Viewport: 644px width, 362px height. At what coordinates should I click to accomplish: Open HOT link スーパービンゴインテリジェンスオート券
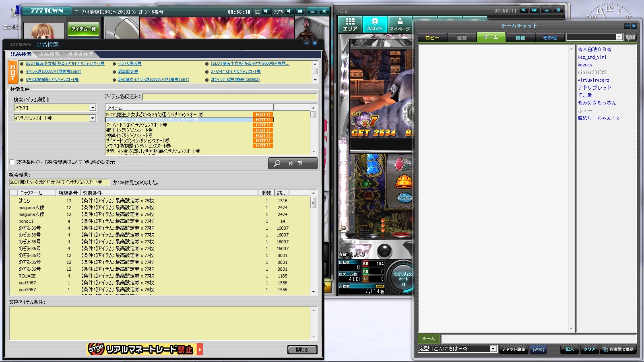point(235,72)
